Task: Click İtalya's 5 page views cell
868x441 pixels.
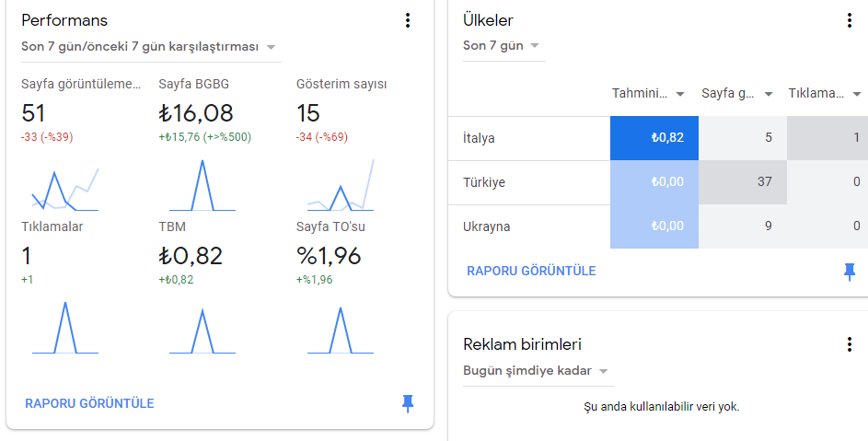Action: point(742,138)
